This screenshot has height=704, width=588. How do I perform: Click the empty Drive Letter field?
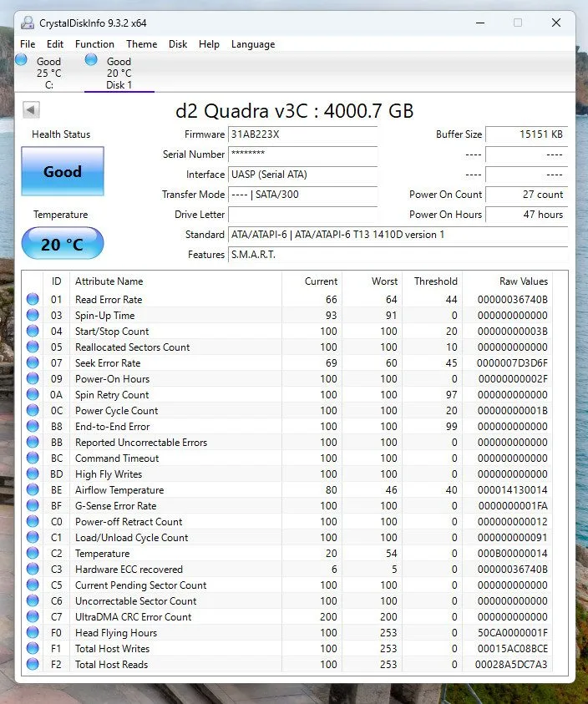click(x=302, y=215)
